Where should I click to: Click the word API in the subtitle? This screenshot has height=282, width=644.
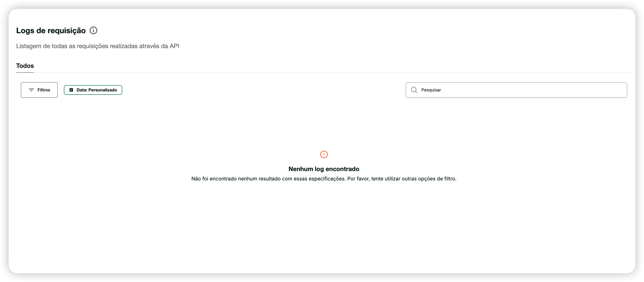(174, 46)
